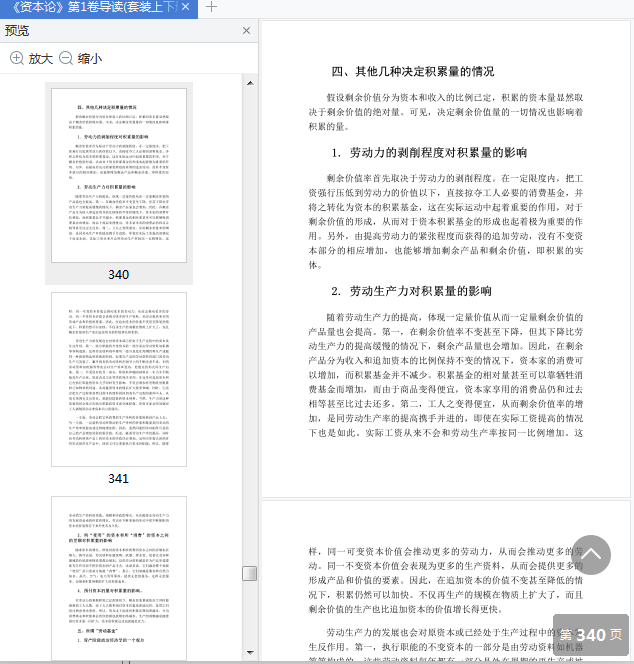This screenshot has width=634, height=664.
Task: Click the 缩小 text label
Action: [90, 58]
